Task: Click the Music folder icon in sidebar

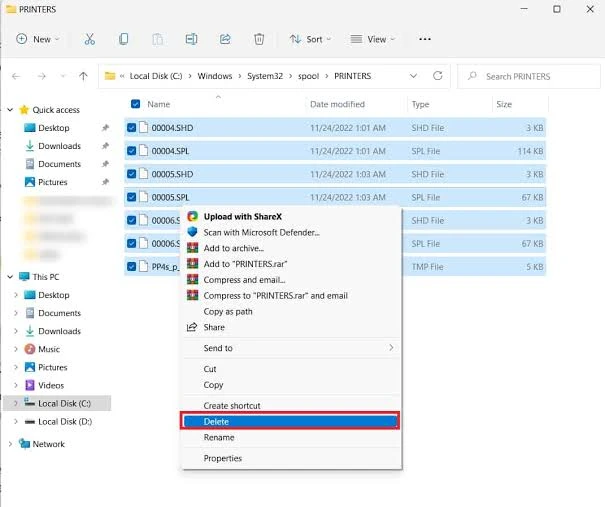Action: click(x=30, y=349)
